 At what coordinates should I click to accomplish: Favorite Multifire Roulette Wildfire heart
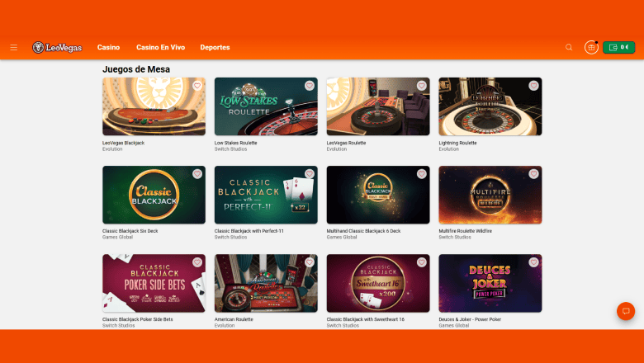[x=533, y=174]
